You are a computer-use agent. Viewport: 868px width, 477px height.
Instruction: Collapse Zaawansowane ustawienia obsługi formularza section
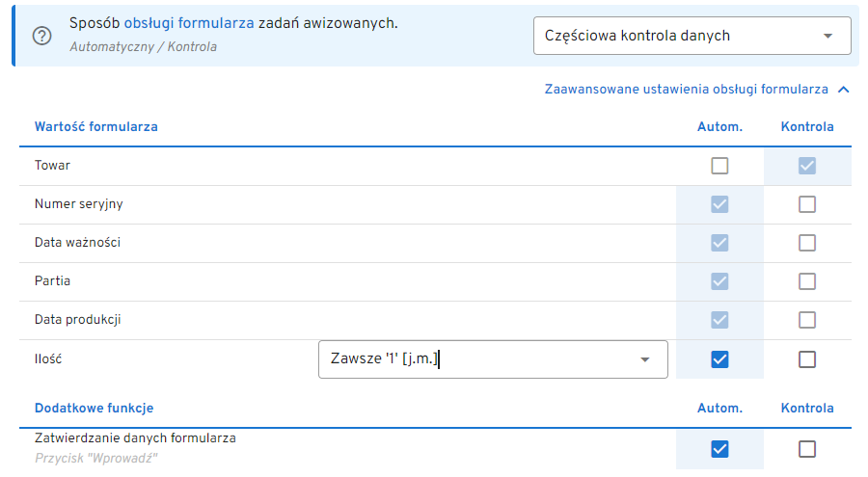(844, 90)
